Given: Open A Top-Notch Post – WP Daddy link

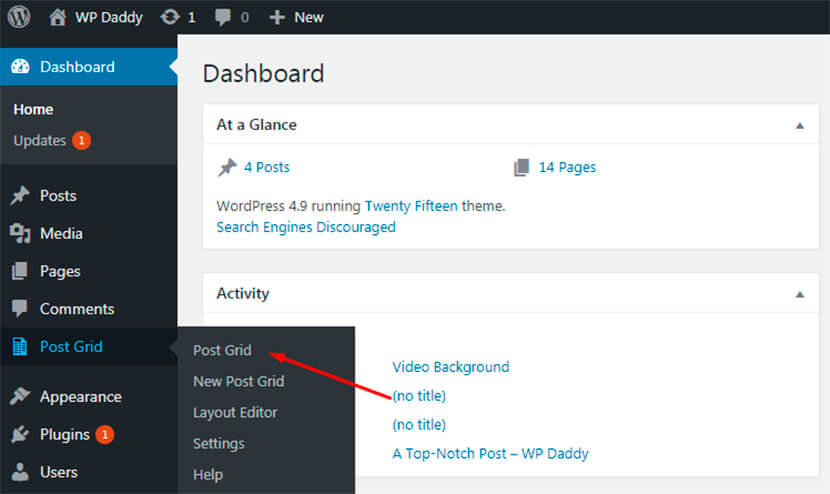Looking at the screenshot, I should [x=490, y=454].
